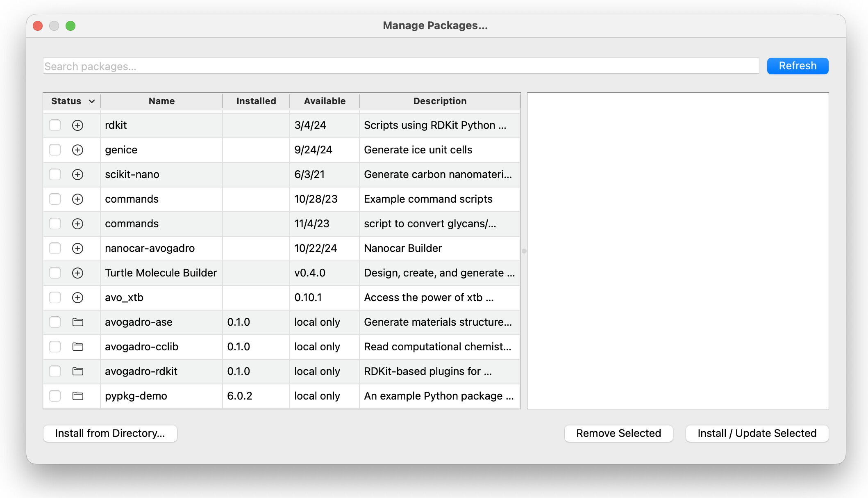
Task: Click the plus icon for scikit-nano
Action: (77, 174)
